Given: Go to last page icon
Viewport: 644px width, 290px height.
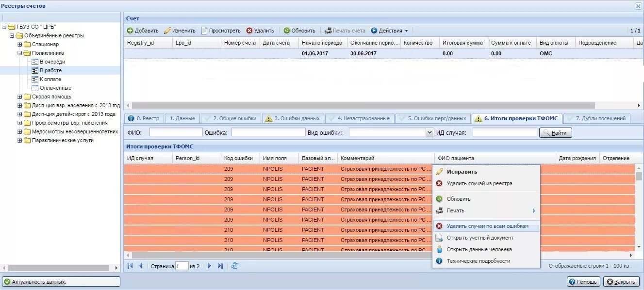Looking at the screenshot, I should tap(220, 266).
